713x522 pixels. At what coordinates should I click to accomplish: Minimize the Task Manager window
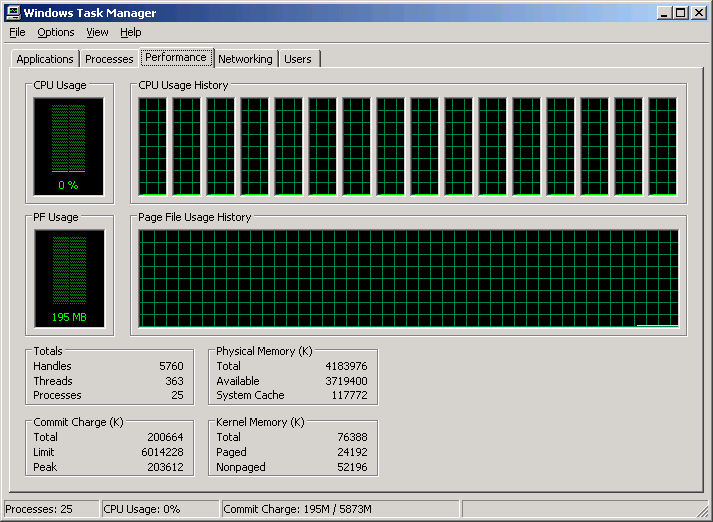click(665, 13)
